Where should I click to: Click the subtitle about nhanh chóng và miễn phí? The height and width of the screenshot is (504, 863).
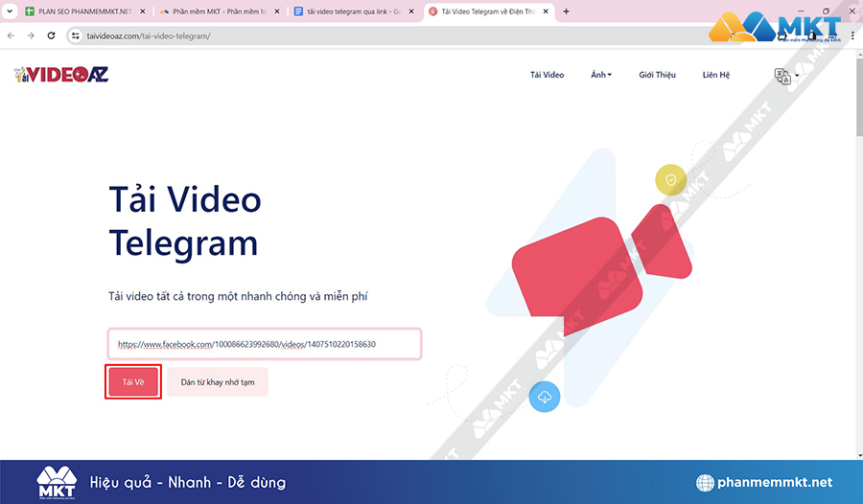238,297
